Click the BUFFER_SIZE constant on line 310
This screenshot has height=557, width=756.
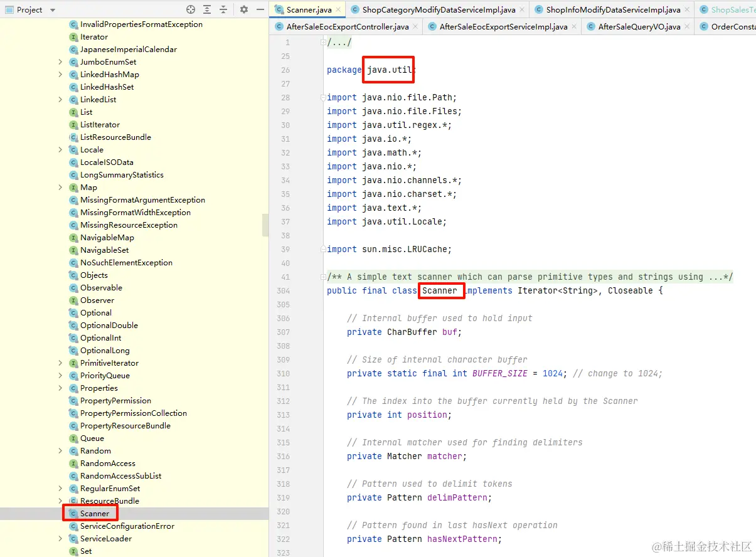500,373
